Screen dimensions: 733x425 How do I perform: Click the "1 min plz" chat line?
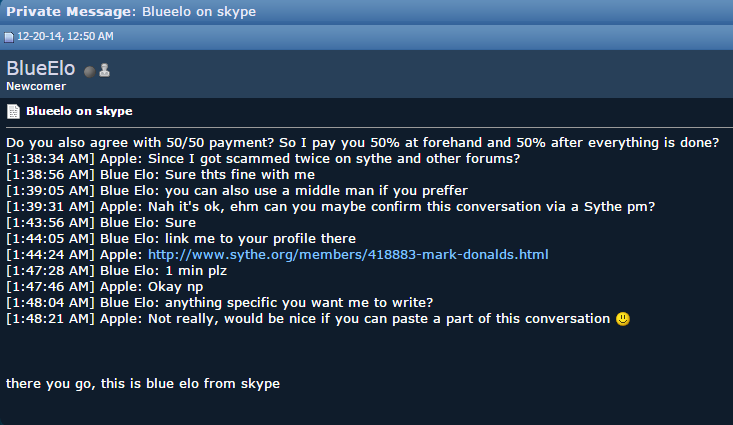tap(116, 271)
